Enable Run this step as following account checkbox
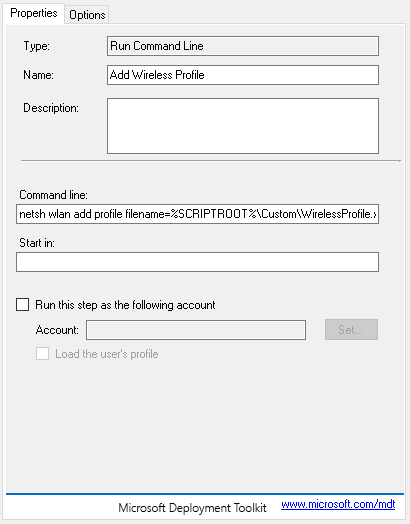This screenshot has height=524, width=410. point(22,305)
